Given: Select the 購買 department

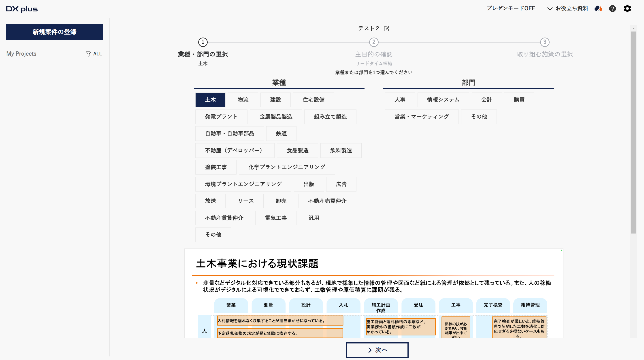Looking at the screenshot, I should [x=519, y=100].
